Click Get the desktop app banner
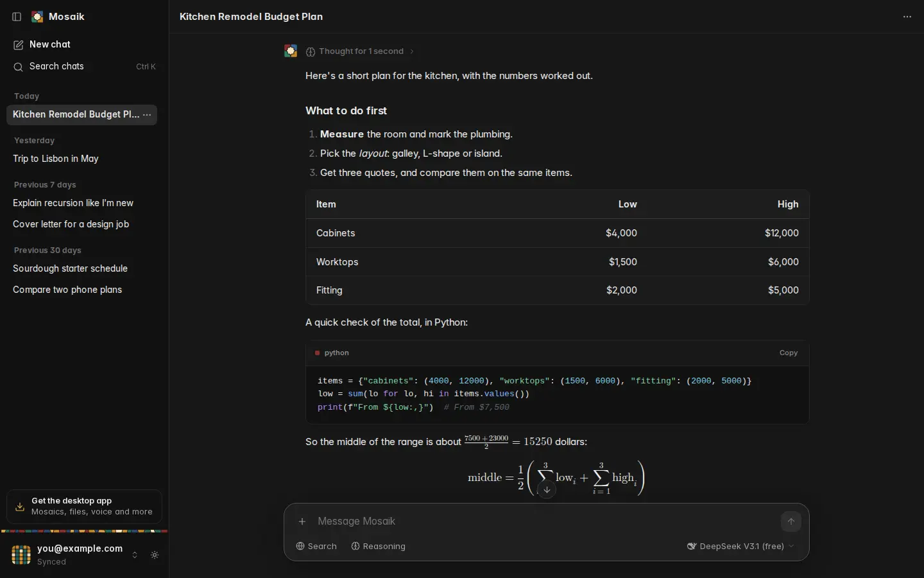This screenshot has width=924, height=578. pos(84,507)
